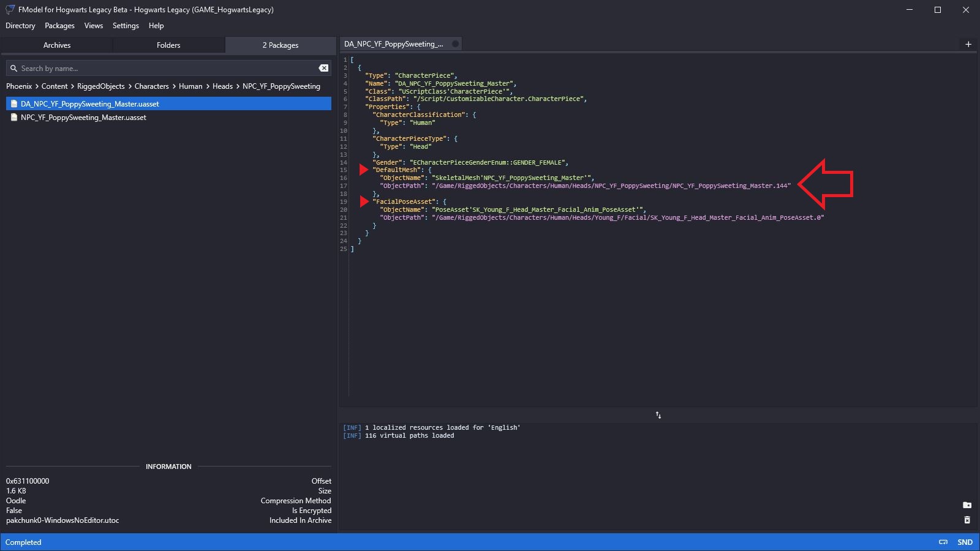Click the status bar link icon near SND
Viewport: 980px width, 551px height.
[943, 542]
